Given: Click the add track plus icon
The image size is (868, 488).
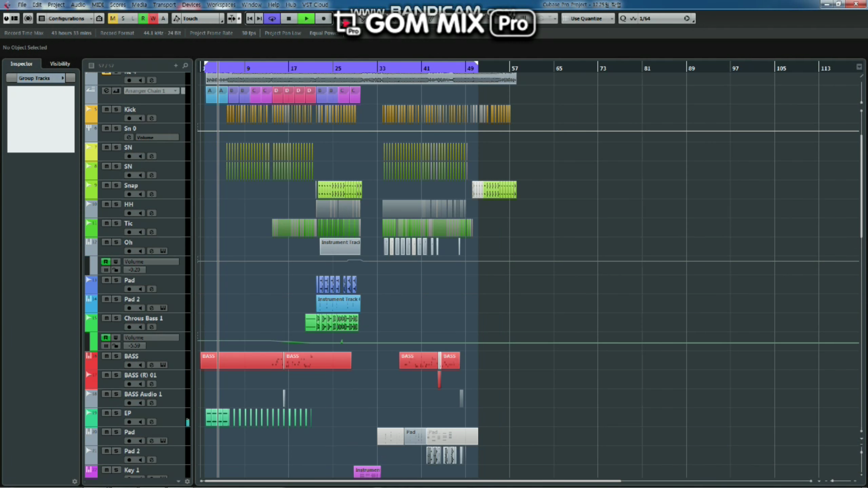Looking at the screenshot, I should click(x=176, y=66).
